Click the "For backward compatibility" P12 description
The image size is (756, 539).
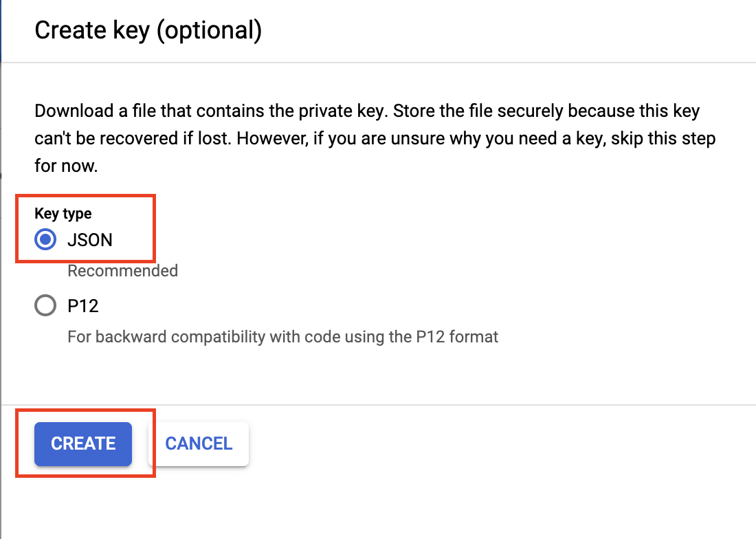[x=172, y=337]
